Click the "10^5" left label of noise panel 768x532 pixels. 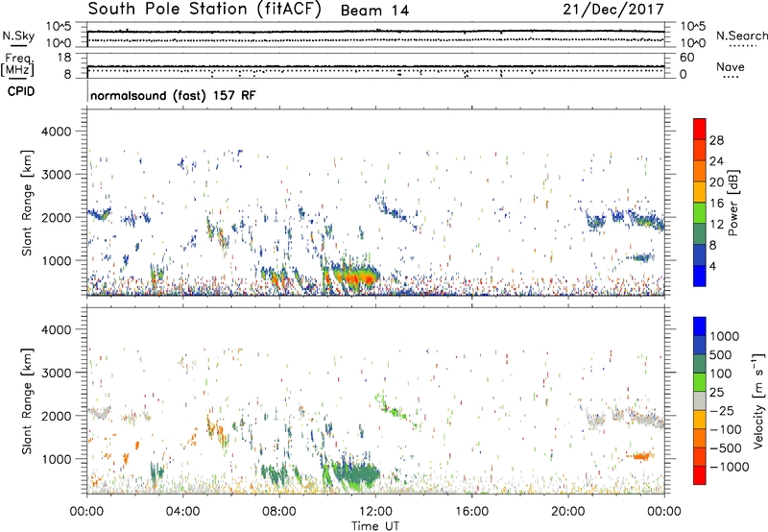pyautogui.click(x=60, y=26)
